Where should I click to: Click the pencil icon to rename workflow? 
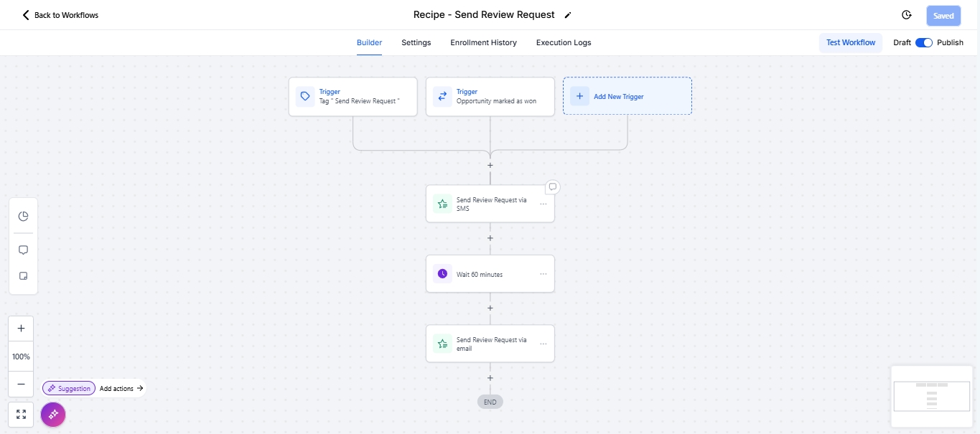tap(568, 15)
